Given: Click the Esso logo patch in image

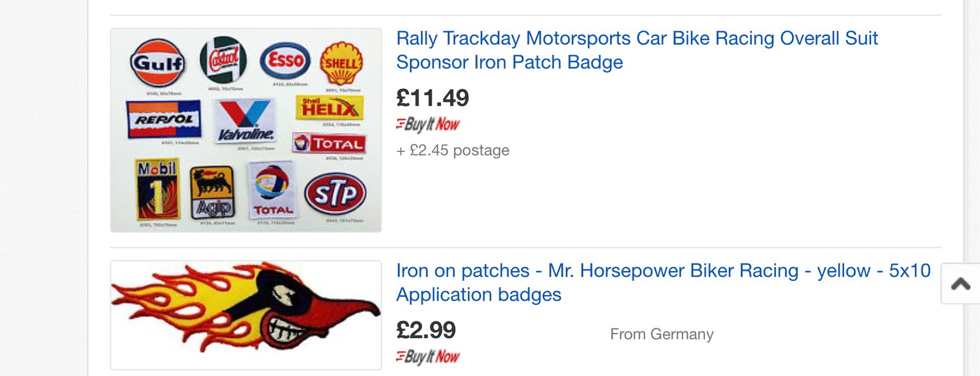Looking at the screenshot, I should click(285, 61).
